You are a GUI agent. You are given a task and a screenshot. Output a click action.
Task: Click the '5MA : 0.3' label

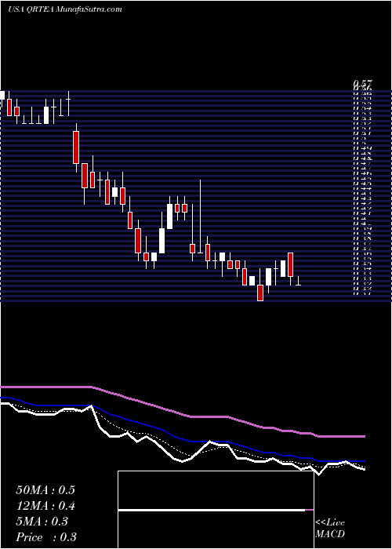(x=42, y=522)
